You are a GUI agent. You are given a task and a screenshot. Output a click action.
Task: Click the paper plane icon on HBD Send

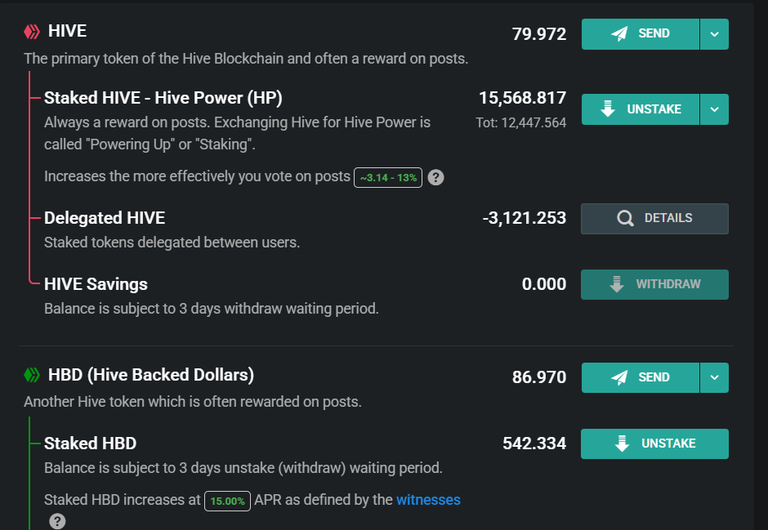click(x=620, y=377)
